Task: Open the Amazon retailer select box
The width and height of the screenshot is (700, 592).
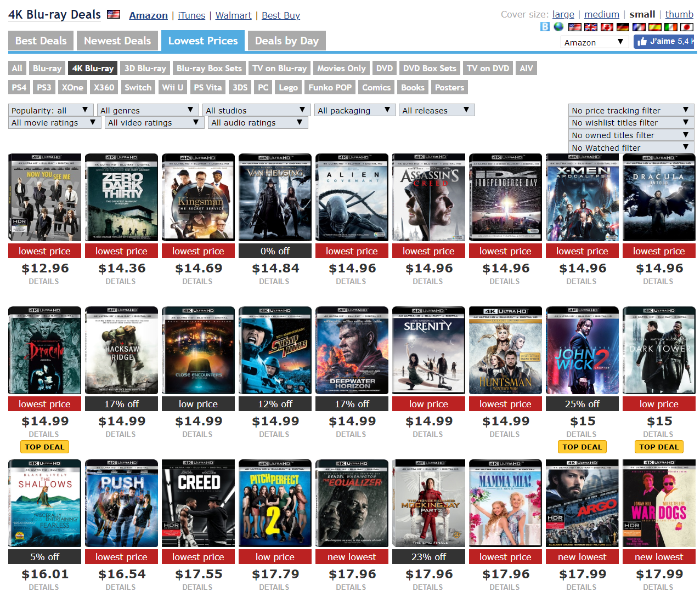Action: pos(595,42)
